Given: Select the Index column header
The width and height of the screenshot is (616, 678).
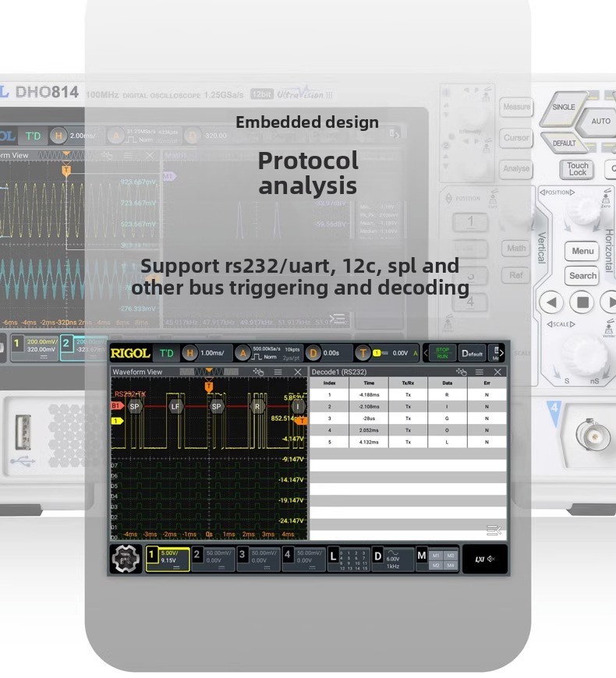Looking at the screenshot, I should point(329,383).
